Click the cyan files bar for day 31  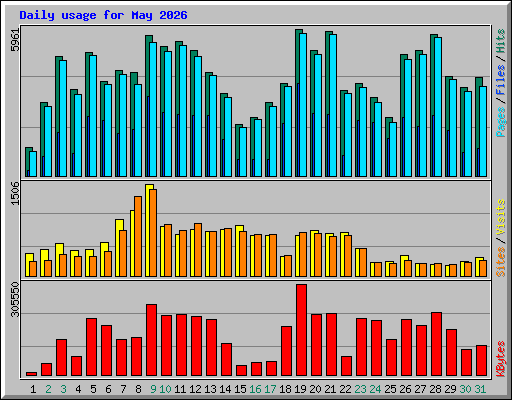483,131
